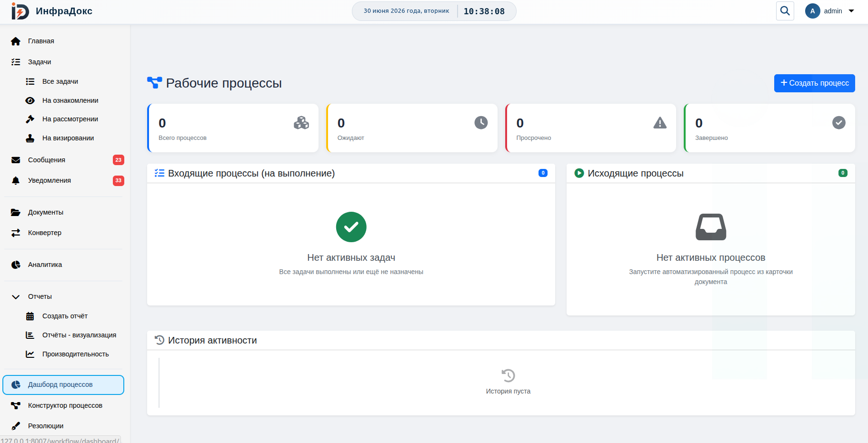Click the green check circle under incoming processes
868x443 pixels.
[x=351, y=227]
